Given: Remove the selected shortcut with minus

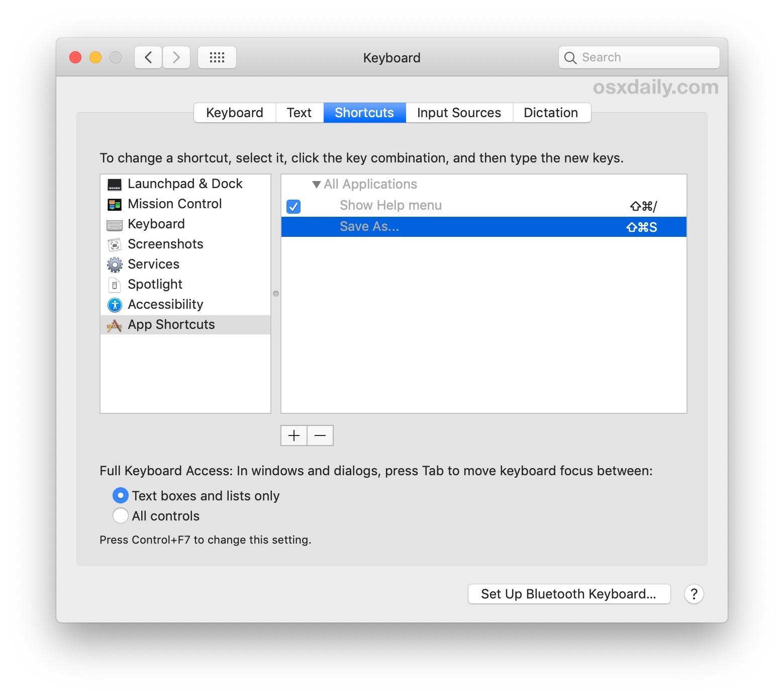Looking at the screenshot, I should click(320, 435).
